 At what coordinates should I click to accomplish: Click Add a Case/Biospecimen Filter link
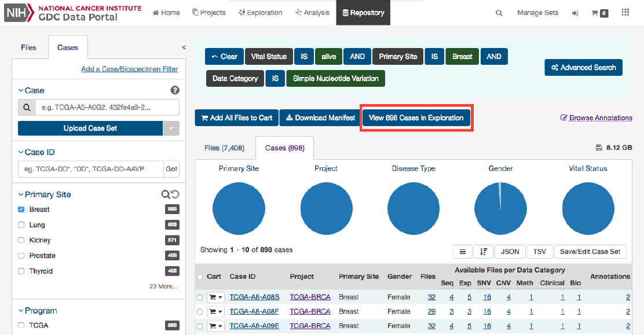point(129,69)
